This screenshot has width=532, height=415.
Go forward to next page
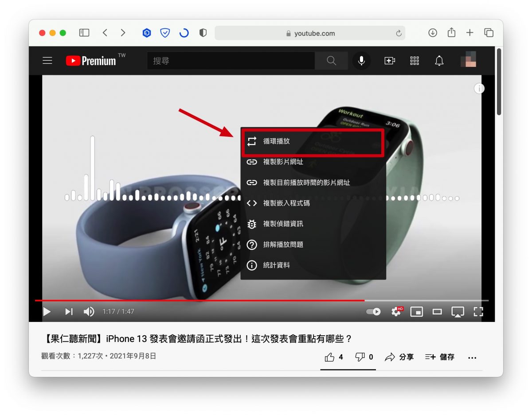click(x=123, y=33)
